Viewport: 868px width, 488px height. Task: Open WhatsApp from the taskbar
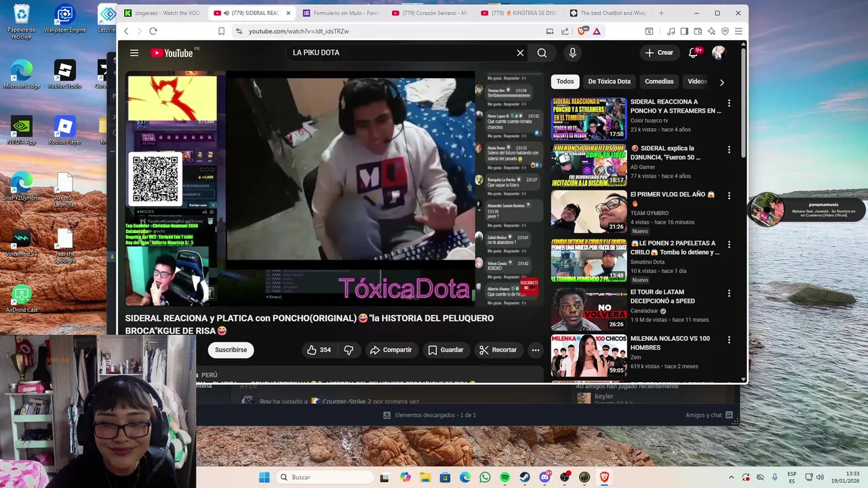coord(485,477)
